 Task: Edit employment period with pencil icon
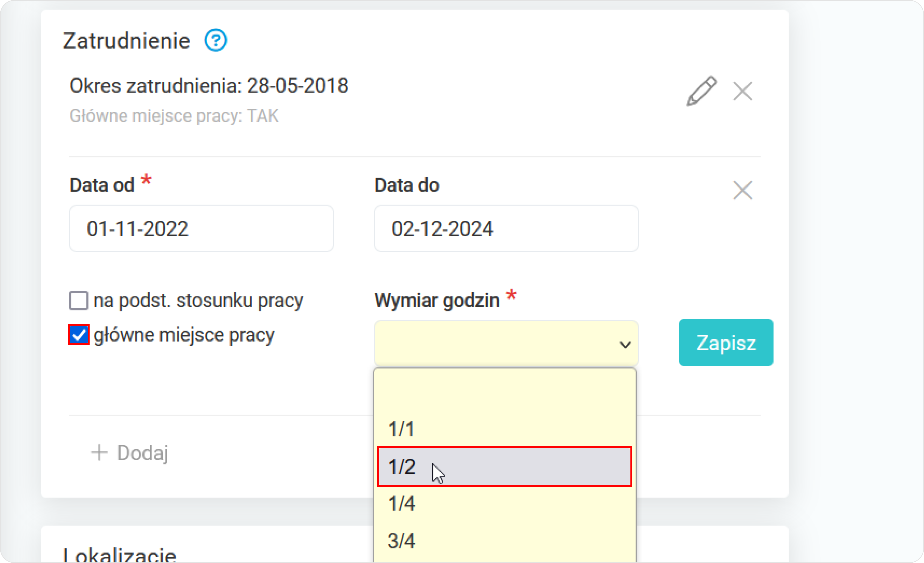[701, 91]
